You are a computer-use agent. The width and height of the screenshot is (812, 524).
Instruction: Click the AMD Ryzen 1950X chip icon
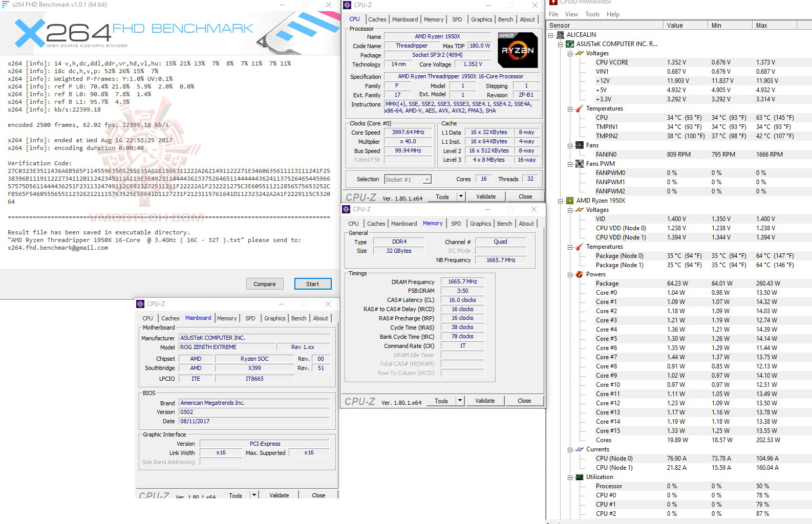[569, 201]
